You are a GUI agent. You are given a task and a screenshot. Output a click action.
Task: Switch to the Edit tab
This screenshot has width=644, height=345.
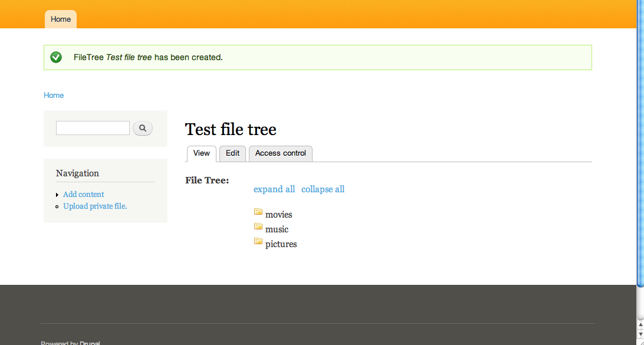click(x=232, y=153)
